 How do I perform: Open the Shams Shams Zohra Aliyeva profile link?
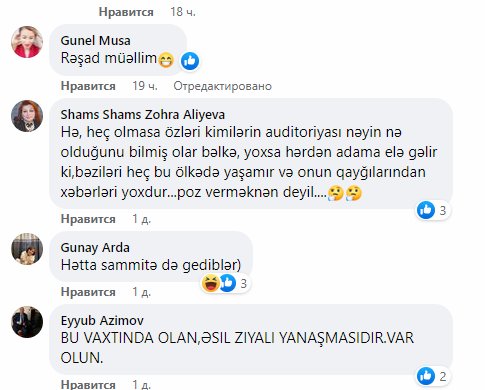pos(143,115)
